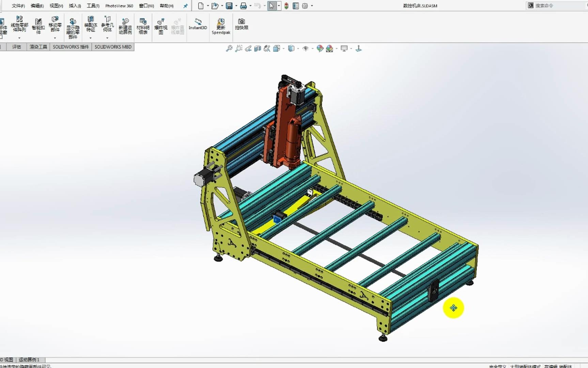Open the 运动算例1 tab
The width and height of the screenshot is (588, 368).
tap(29, 360)
